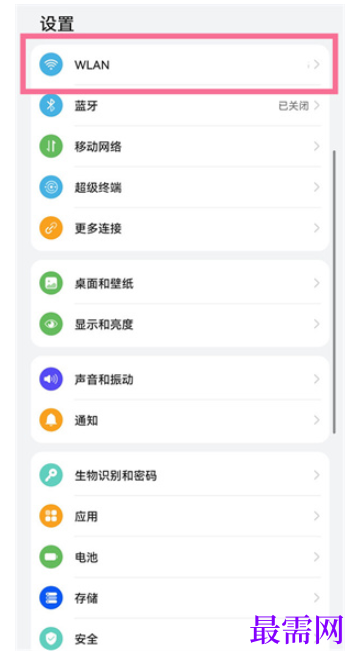Viewport: 362px width, 661px height.
Task: Tap the Home Screen & Wallpaper picture icon
Action: point(51,283)
